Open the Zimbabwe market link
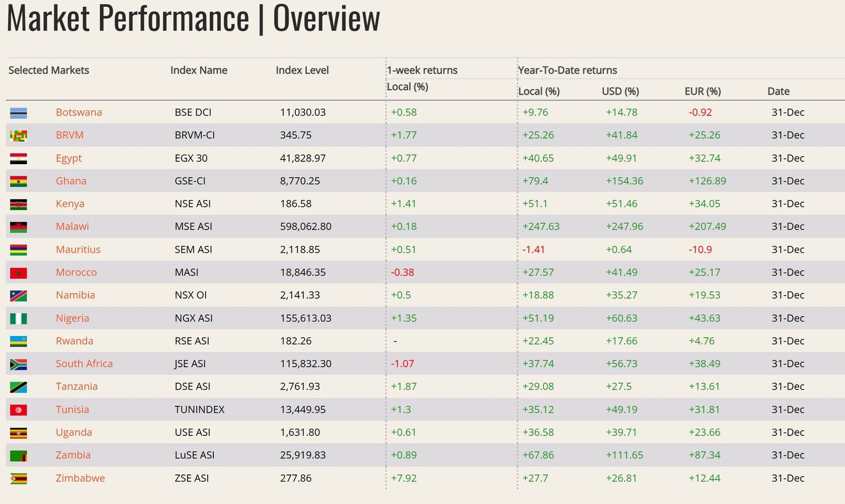 click(x=80, y=478)
